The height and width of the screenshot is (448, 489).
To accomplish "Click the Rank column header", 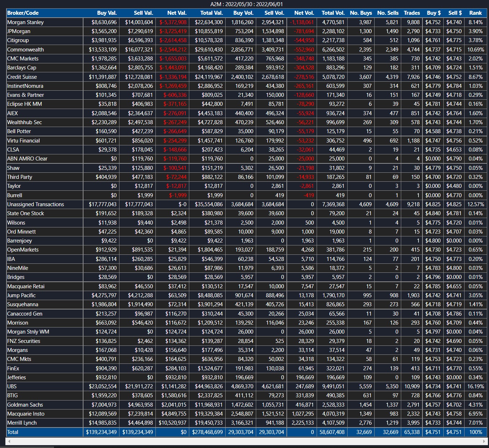I will point(475,13).
